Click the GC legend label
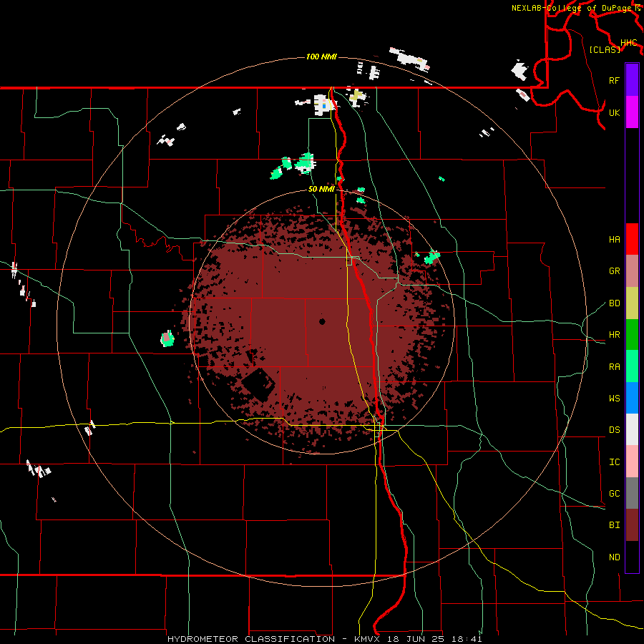The height and width of the screenshot is (644, 644). [614, 494]
